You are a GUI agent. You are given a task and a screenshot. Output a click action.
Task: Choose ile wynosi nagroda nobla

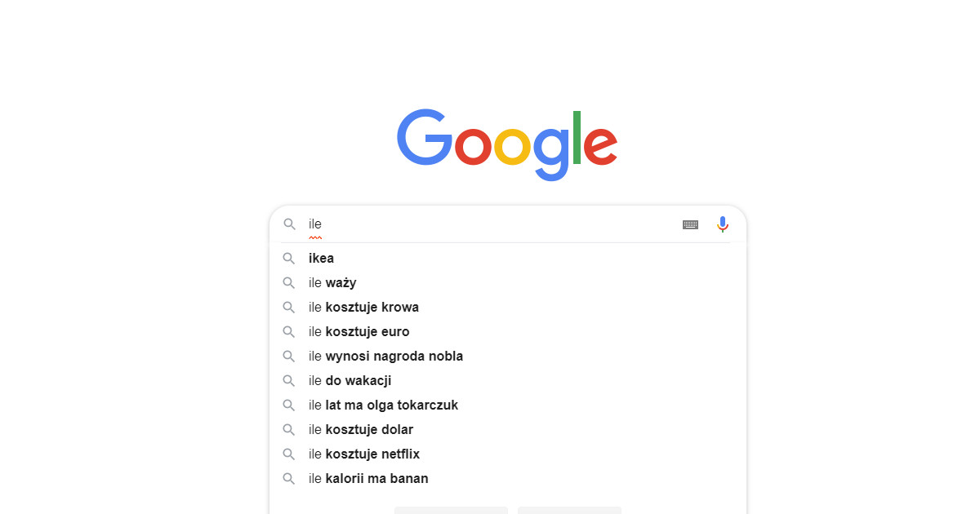[x=385, y=357]
